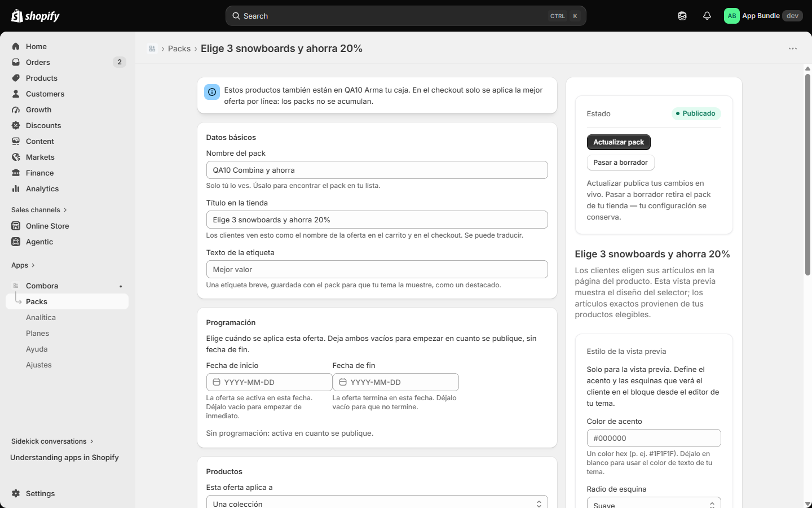812x508 pixels.
Task: Click the Nombre del pack field
Action: coord(377,170)
